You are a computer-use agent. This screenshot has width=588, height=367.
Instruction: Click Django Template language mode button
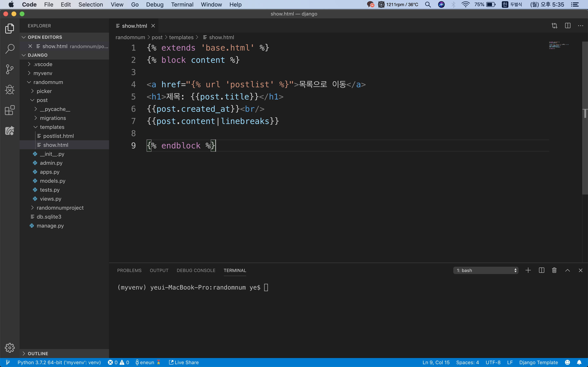[x=538, y=362]
